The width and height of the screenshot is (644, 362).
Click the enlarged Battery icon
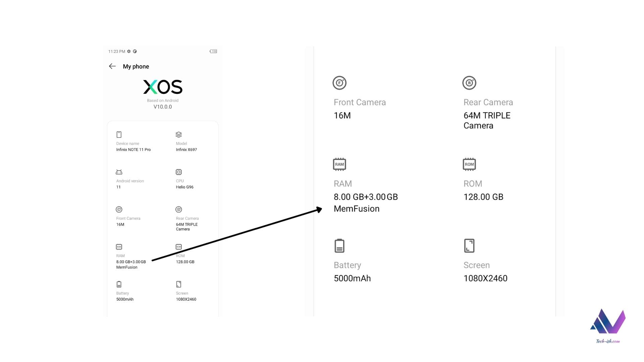339,246
